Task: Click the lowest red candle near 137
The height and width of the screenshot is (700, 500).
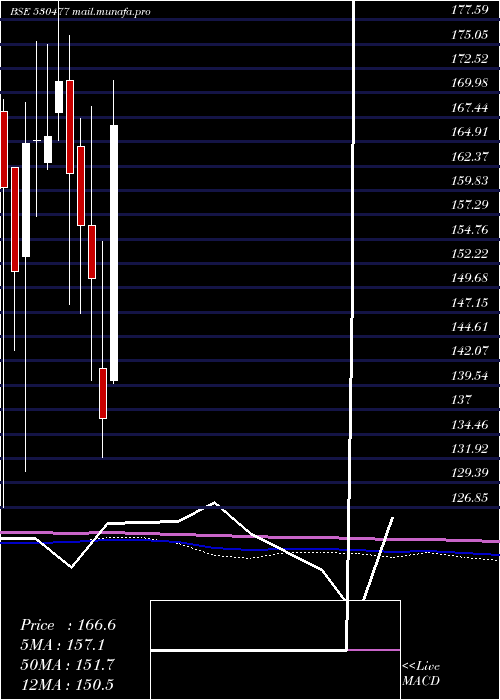Action: coord(103,393)
